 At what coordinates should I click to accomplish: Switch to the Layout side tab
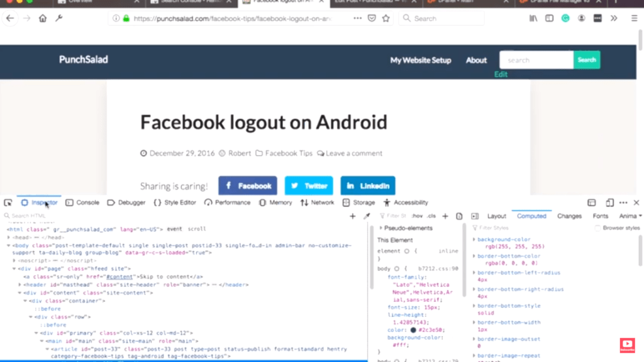[x=497, y=216]
